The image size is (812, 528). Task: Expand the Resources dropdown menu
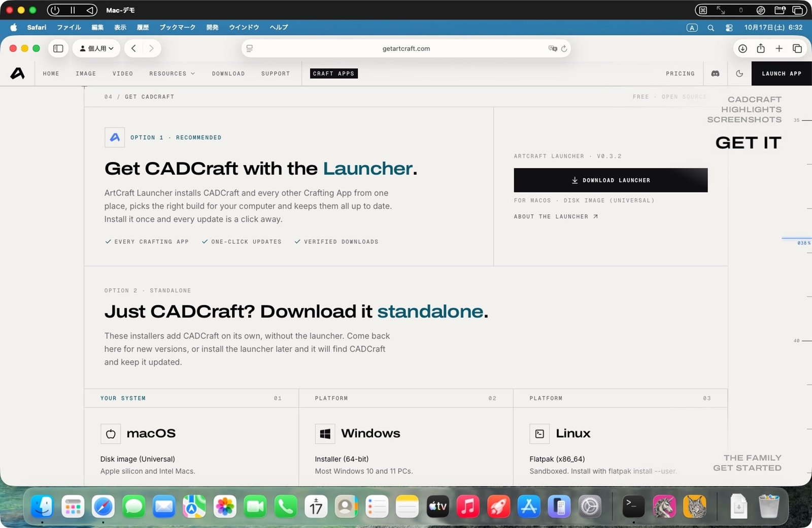pyautogui.click(x=172, y=74)
